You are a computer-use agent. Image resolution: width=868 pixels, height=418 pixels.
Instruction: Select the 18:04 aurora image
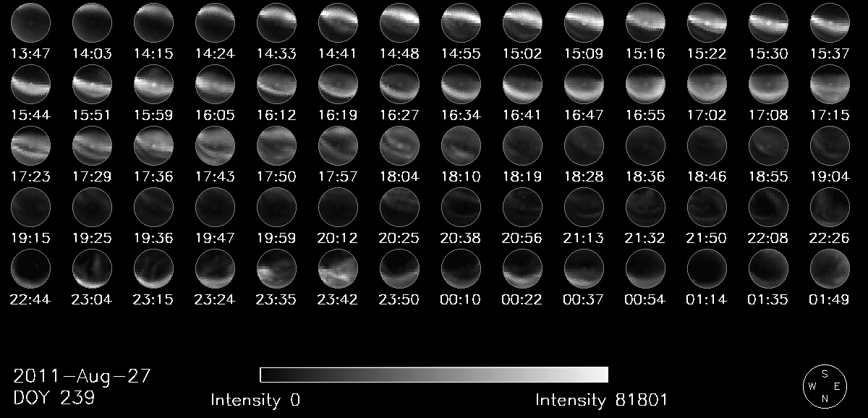pos(399,146)
